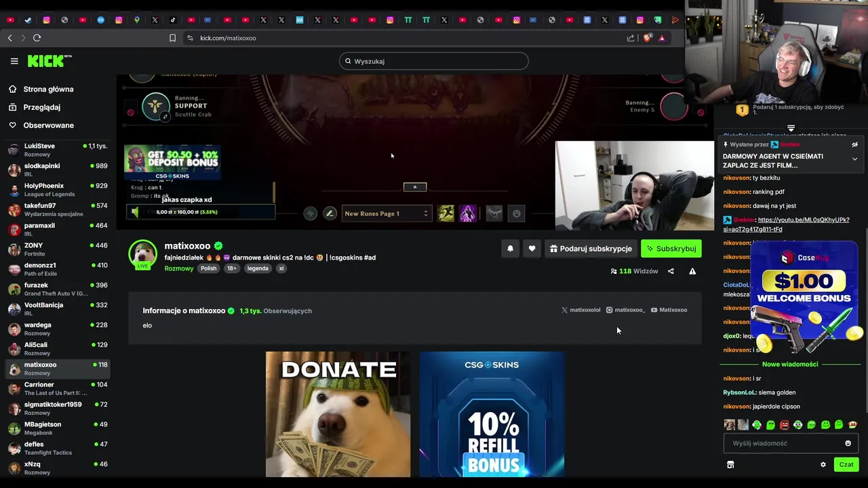This screenshot has height=488, width=868.
Task: Open chat settings gear icon
Action: click(x=823, y=465)
